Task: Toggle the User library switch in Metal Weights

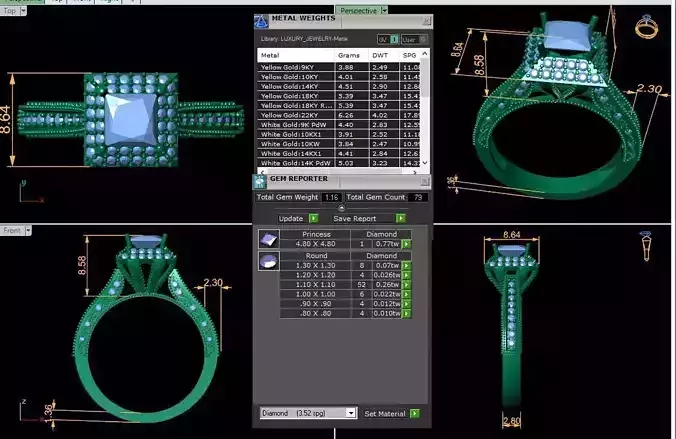Action: pyautogui.click(x=414, y=39)
